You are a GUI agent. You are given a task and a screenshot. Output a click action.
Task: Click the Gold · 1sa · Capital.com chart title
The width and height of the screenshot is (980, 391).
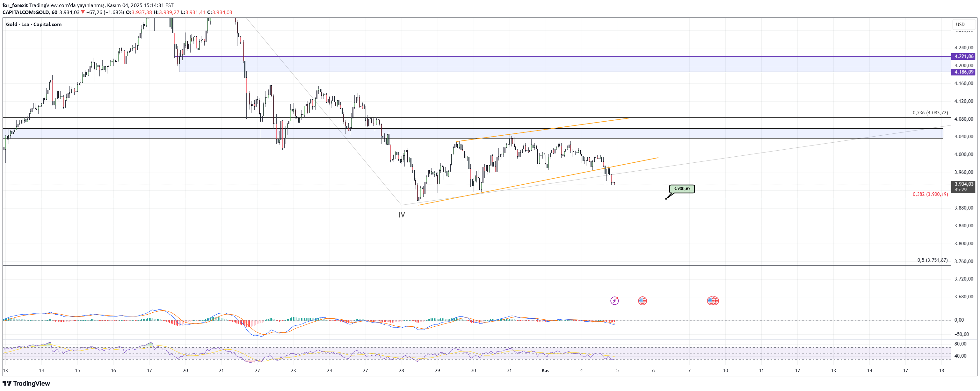(34, 24)
